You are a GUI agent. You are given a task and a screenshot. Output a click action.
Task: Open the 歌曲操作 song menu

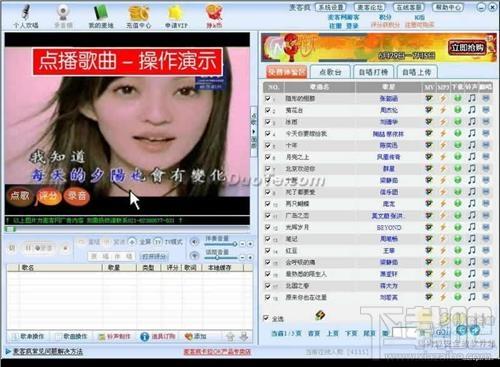coord(71,337)
